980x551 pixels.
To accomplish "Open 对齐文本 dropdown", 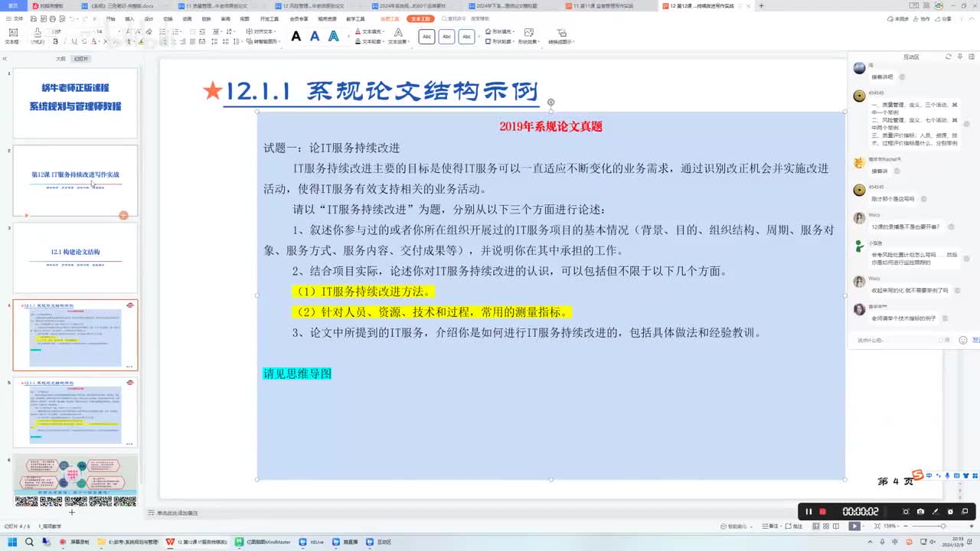I will click(262, 32).
